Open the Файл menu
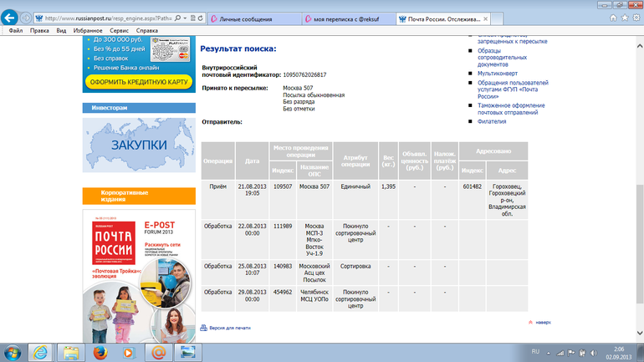Viewport: 644px width, 362px height. [16, 31]
